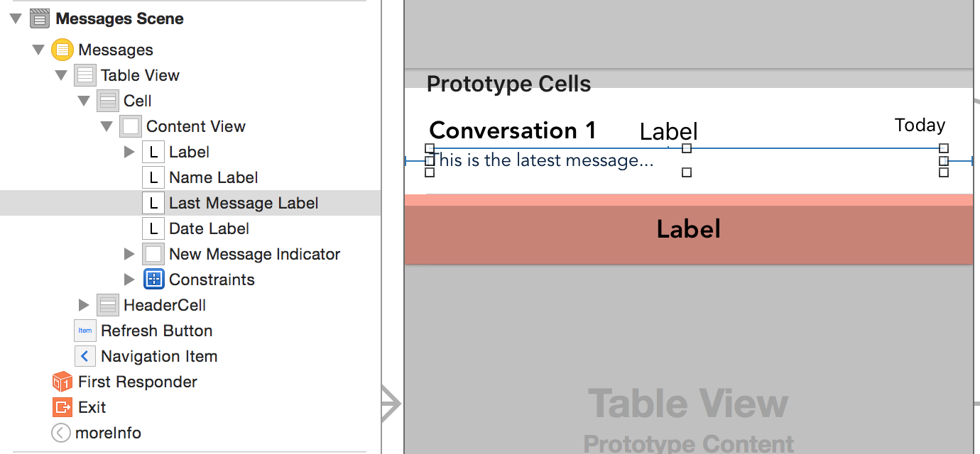Select the red header cell Label
The image size is (980, 454).
(x=688, y=229)
